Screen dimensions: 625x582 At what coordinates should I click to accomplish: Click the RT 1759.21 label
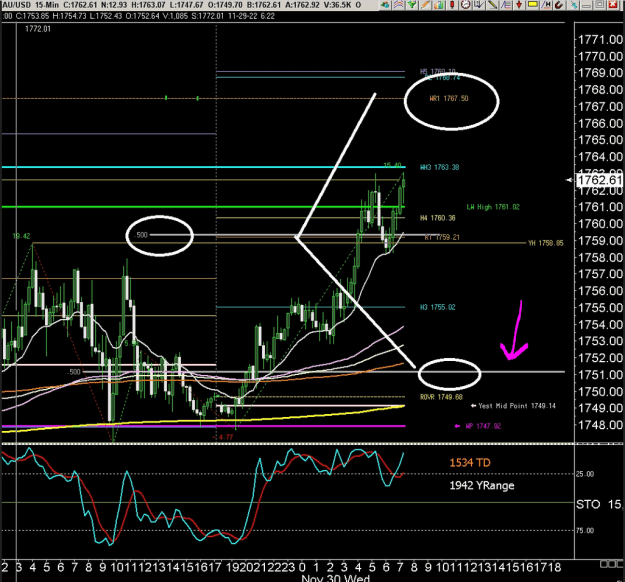click(x=442, y=237)
